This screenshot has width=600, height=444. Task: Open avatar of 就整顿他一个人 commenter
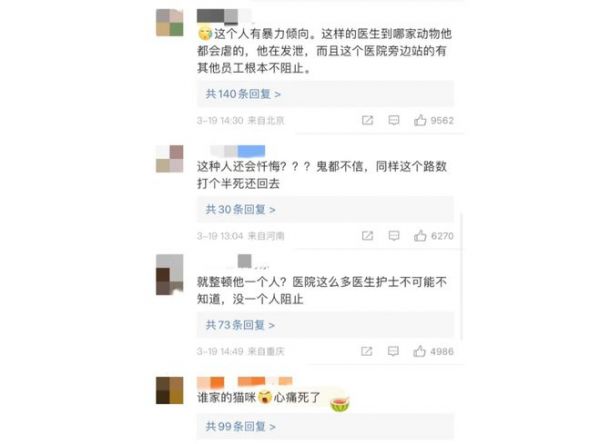pos(170,274)
